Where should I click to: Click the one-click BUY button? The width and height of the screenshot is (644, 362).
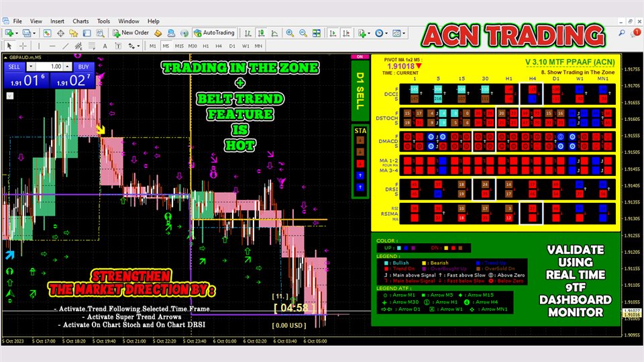83,66
